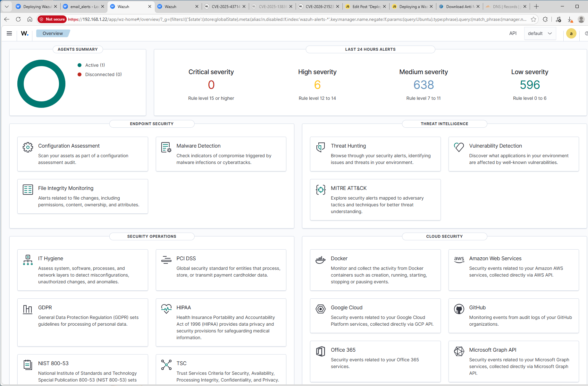Click the NIST 800-53 clipboard icon
This screenshot has width=588, height=386.
coord(28,365)
